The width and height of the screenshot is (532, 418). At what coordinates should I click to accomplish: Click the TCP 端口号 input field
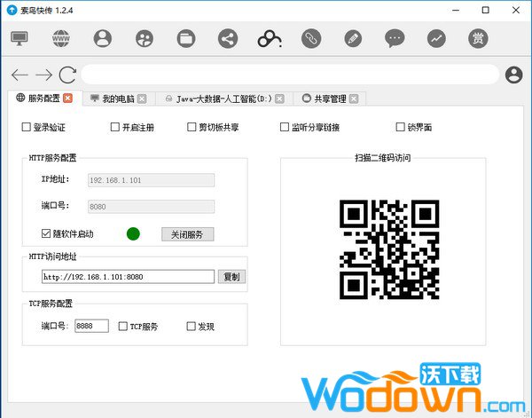point(91,327)
